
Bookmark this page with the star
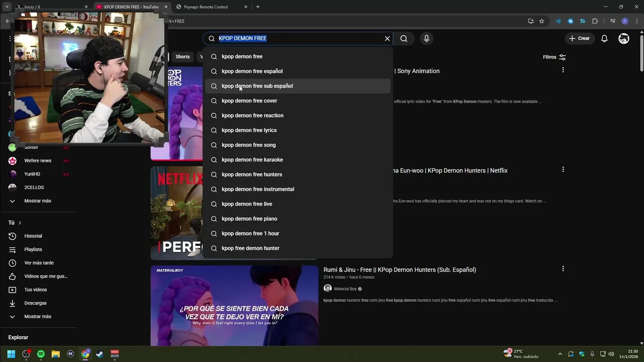[542, 21]
